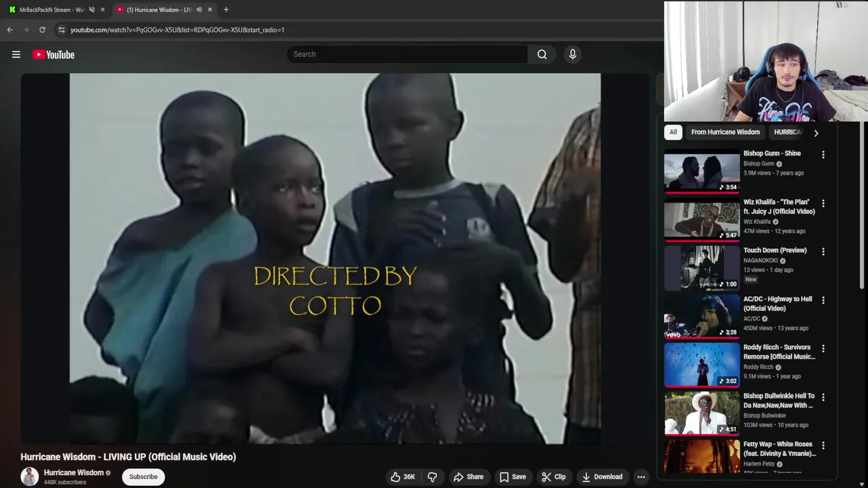The width and height of the screenshot is (868, 488).
Task: Open Roddy Ricch Survivors Remorse thumbnail
Action: click(x=702, y=366)
